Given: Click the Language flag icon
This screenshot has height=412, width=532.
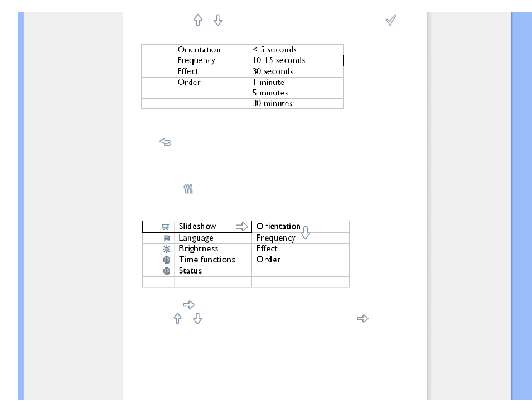Looking at the screenshot, I should click(x=167, y=238).
